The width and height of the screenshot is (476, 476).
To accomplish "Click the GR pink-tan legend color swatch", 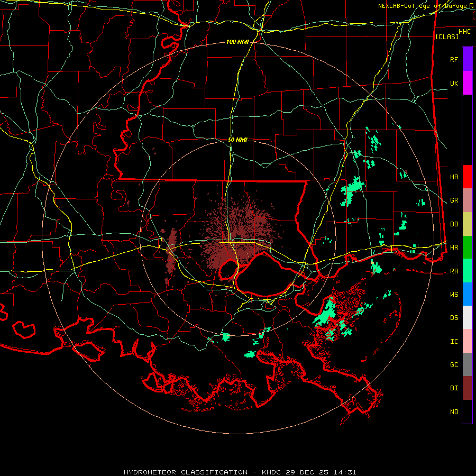I will pos(467,200).
